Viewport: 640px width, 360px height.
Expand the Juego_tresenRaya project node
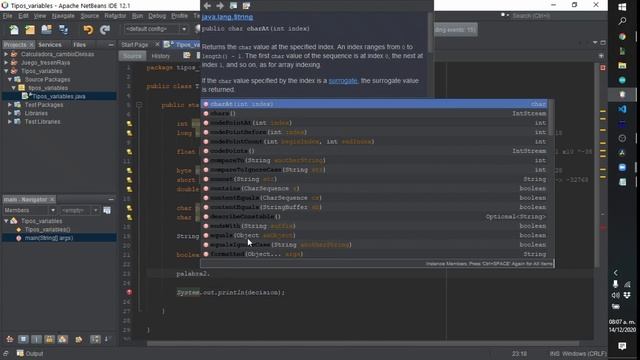tap(6, 62)
